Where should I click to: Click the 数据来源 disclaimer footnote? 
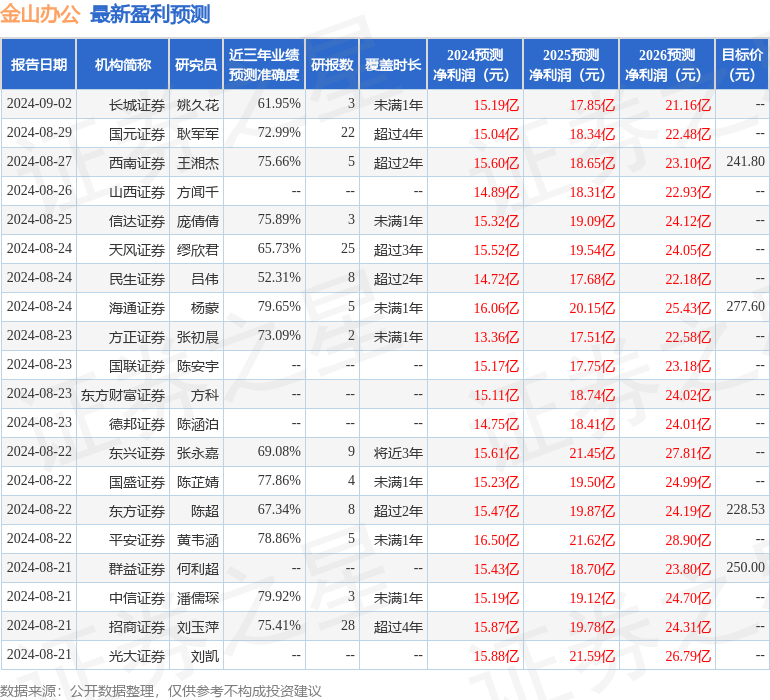tap(161, 691)
